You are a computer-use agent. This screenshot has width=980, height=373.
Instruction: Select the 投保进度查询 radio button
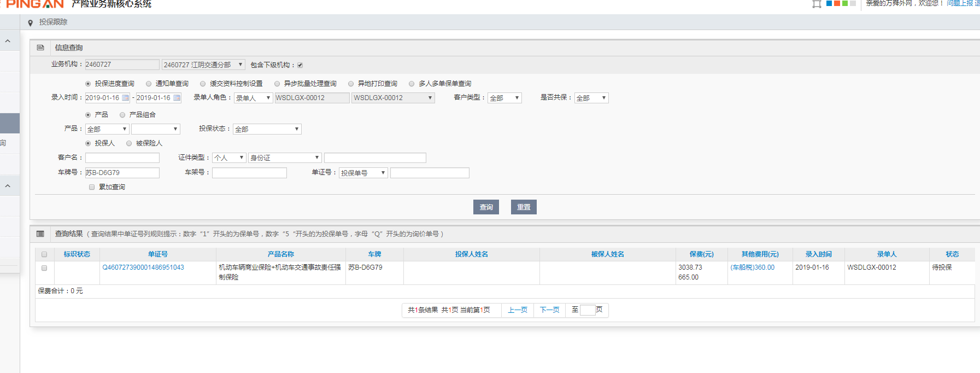click(x=88, y=84)
